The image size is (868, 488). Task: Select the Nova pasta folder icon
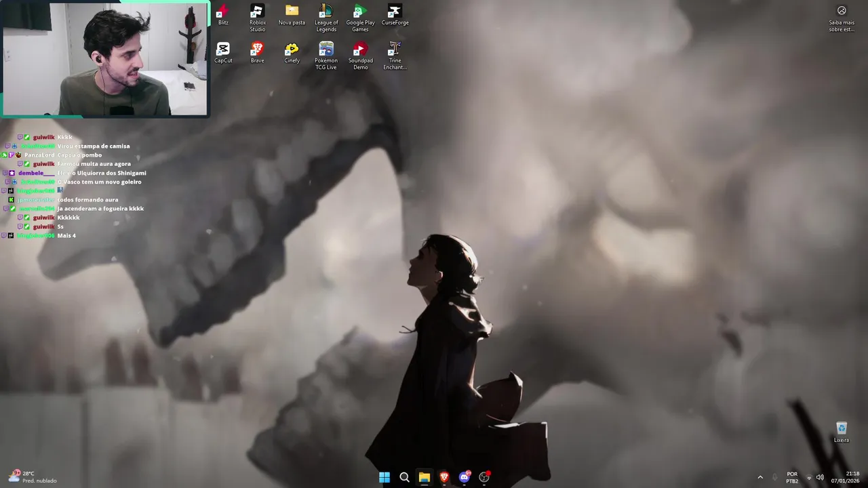[292, 15]
